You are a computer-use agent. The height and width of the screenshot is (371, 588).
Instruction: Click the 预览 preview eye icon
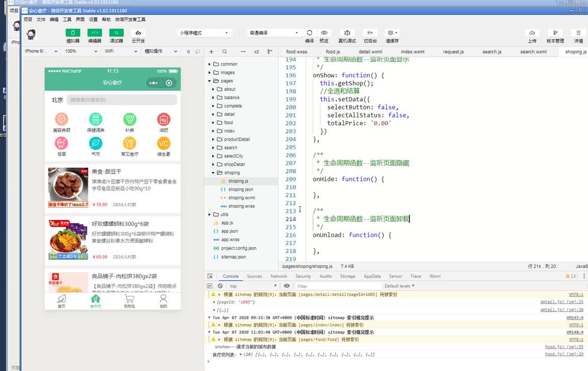click(x=324, y=33)
